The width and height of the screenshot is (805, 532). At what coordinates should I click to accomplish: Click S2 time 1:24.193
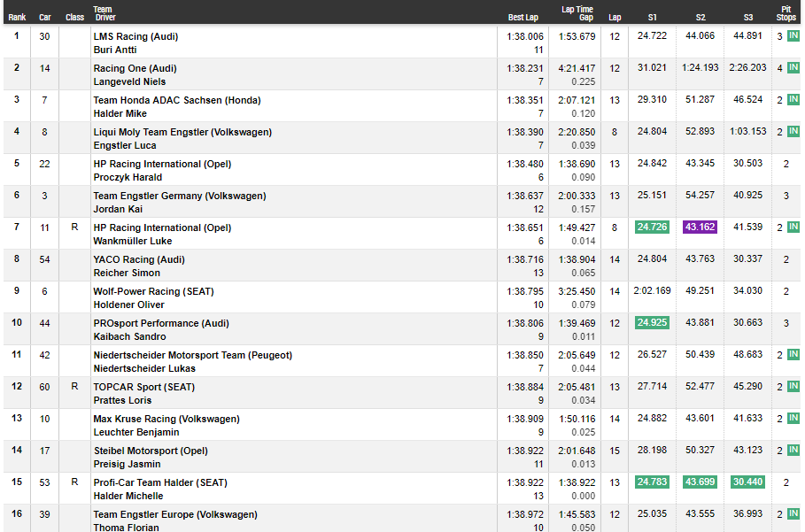click(x=701, y=67)
